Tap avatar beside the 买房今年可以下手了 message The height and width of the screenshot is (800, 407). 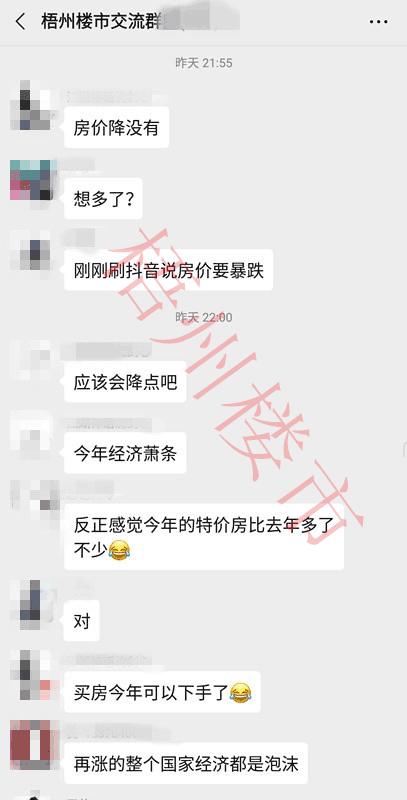point(31,672)
